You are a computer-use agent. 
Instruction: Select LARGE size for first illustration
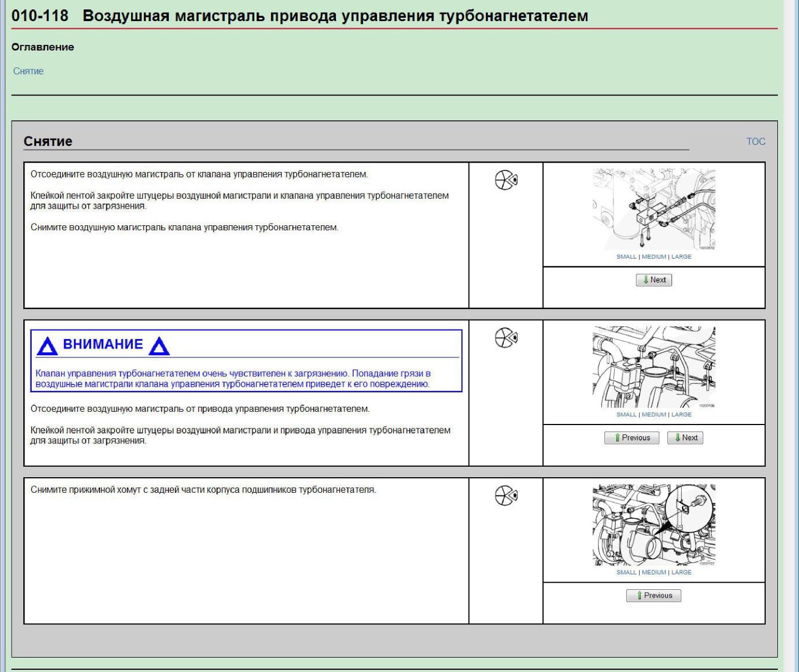[681, 257]
